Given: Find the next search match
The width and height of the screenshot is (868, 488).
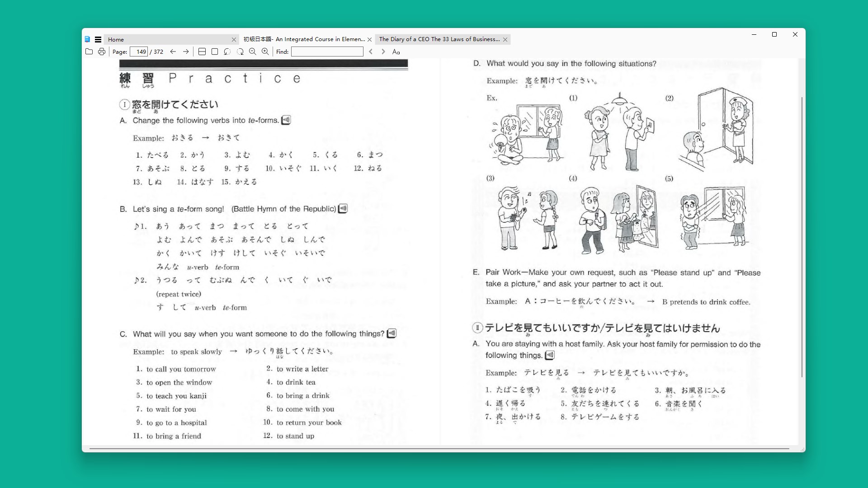Looking at the screenshot, I should (383, 52).
